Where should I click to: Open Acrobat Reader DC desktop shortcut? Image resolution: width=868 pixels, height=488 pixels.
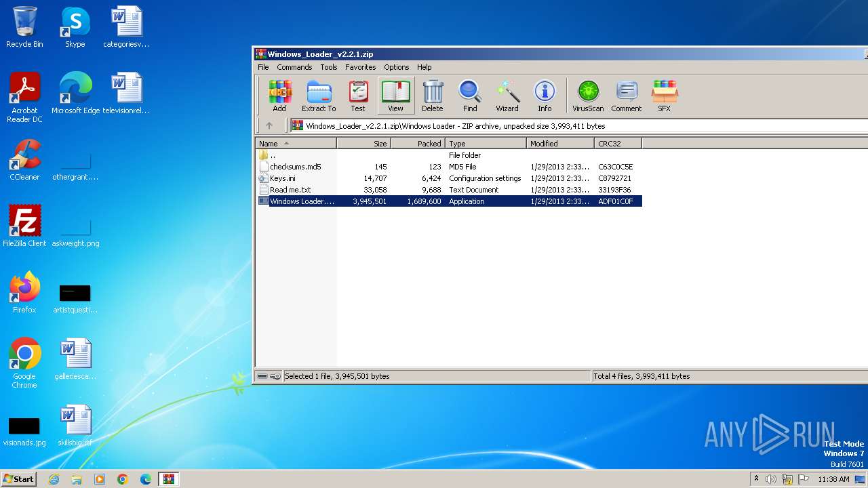pos(24,98)
